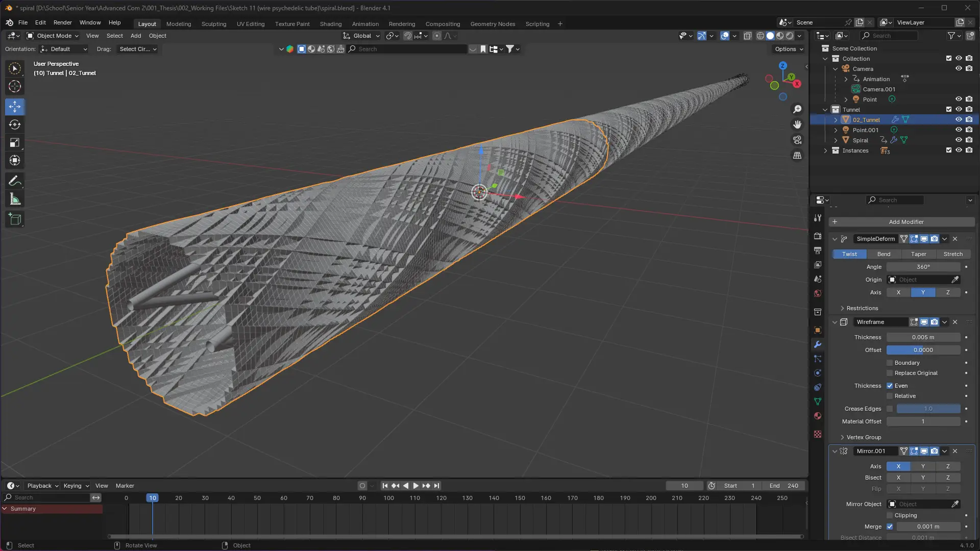Image resolution: width=980 pixels, height=551 pixels.
Task: Click the Add Cube tool icon
Action: pyautogui.click(x=15, y=219)
